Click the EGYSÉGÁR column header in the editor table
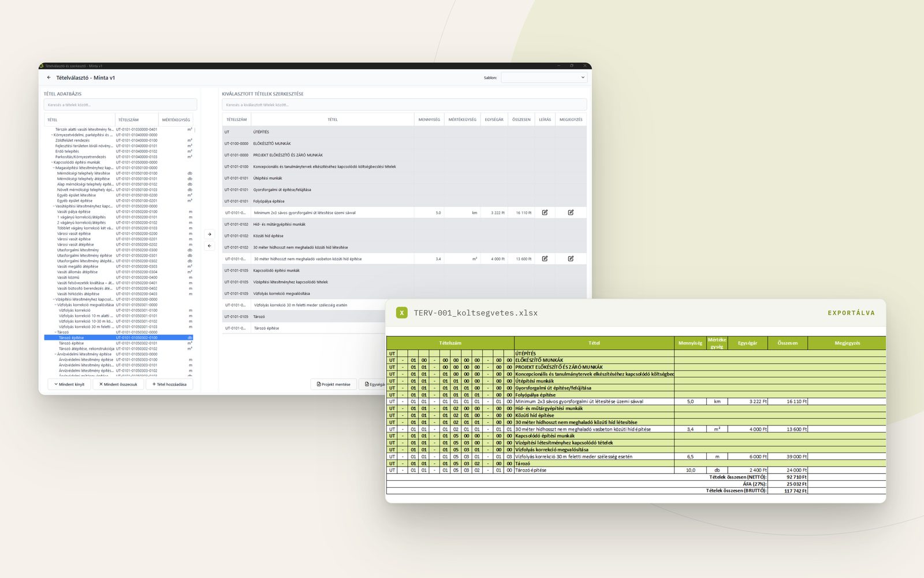The image size is (924, 578). click(494, 120)
